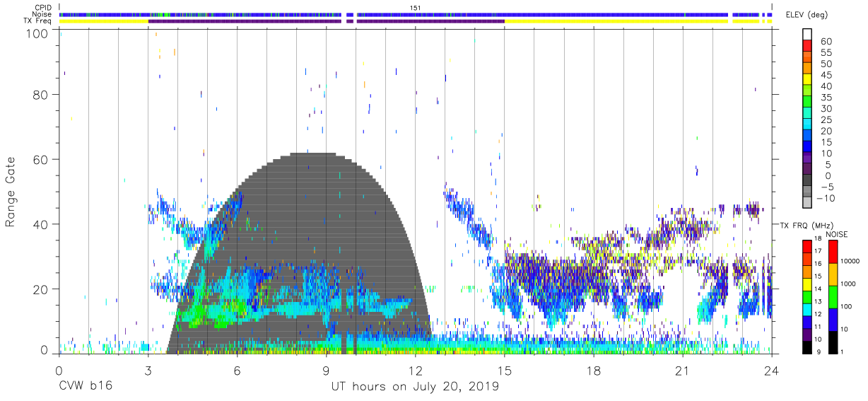Image resolution: width=868 pixels, height=401 pixels.
Task: Click the 60 value on the ELEV colorbar
Action: click(x=826, y=42)
